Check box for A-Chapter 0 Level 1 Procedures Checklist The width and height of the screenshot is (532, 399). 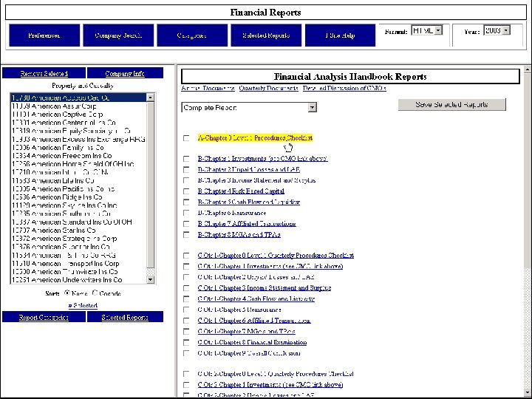[x=186, y=138]
